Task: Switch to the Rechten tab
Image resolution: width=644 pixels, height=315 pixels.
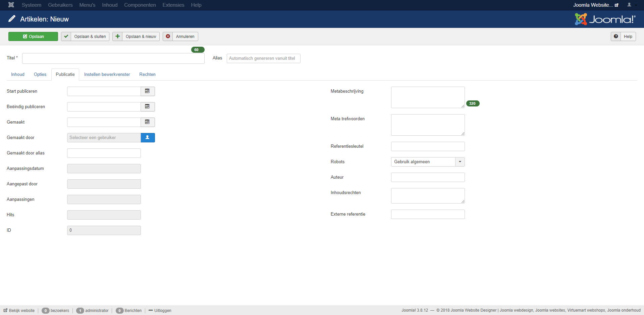Action: pyautogui.click(x=147, y=74)
